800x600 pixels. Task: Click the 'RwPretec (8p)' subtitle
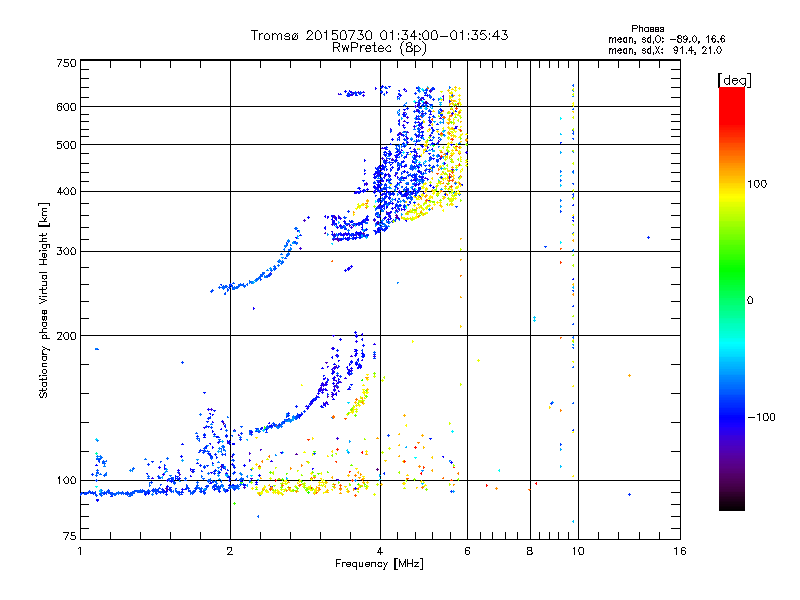(x=379, y=48)
